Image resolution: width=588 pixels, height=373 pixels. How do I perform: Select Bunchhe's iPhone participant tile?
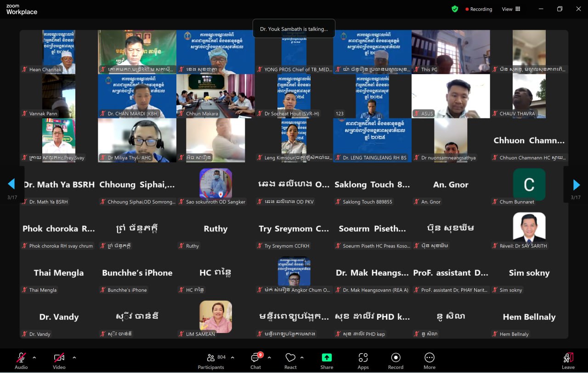point(137,272)
